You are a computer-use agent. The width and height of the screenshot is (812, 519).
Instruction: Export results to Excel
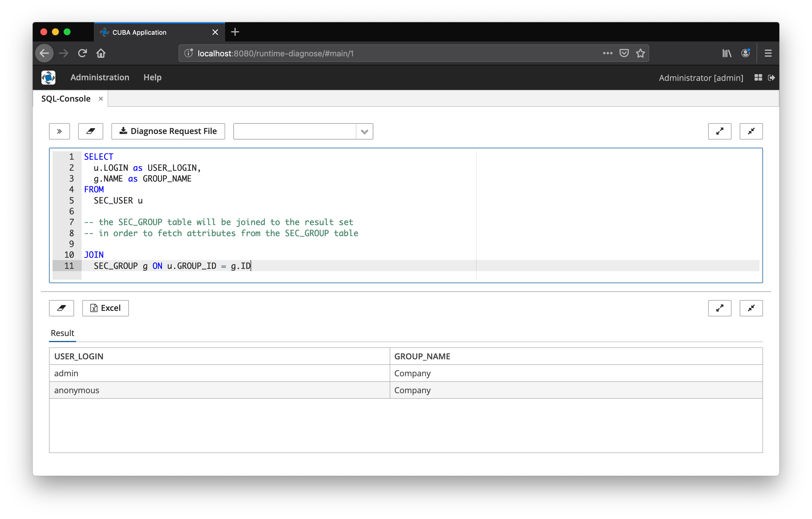106,308
